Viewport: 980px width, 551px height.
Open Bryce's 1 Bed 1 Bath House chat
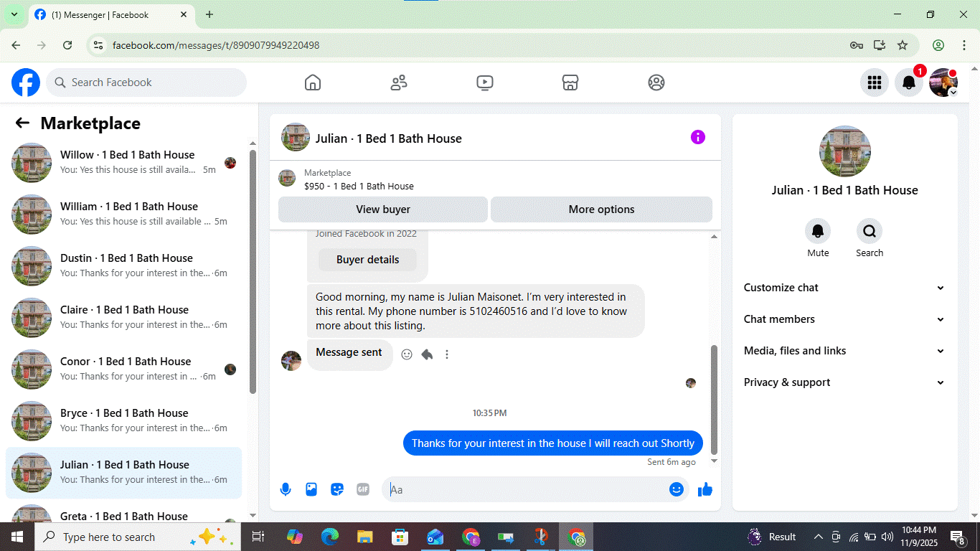(x=124, y=420)
